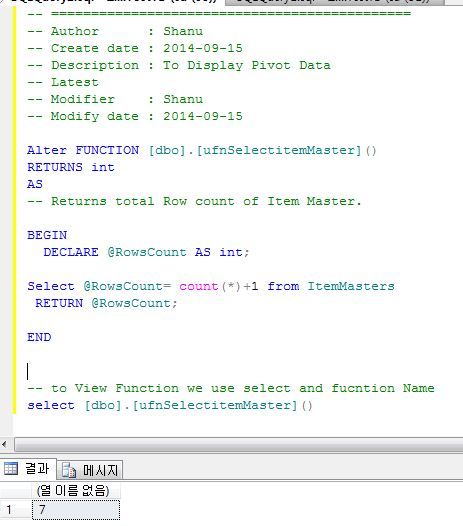
Task: Open the 메시지 messages tab
Action: tap(90, 470)
